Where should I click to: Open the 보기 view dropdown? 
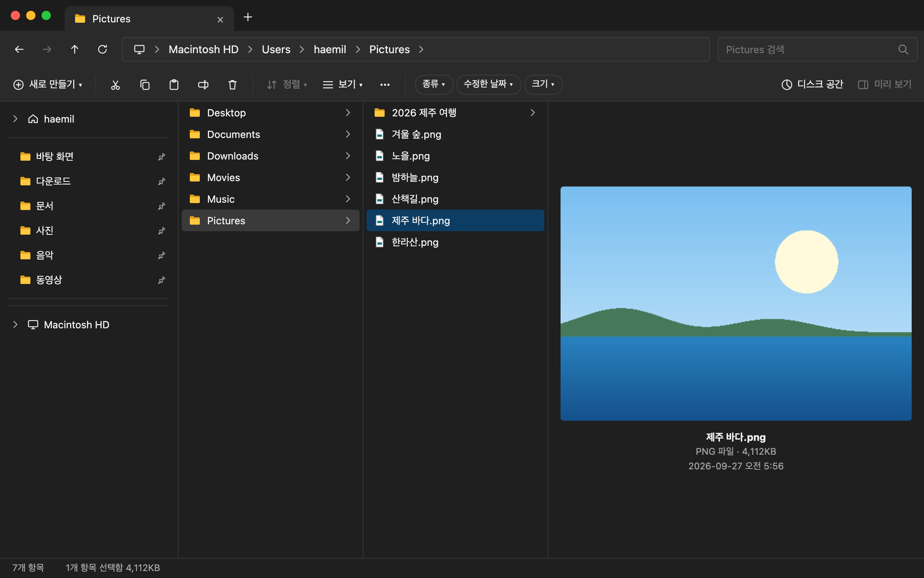[343, 84]
